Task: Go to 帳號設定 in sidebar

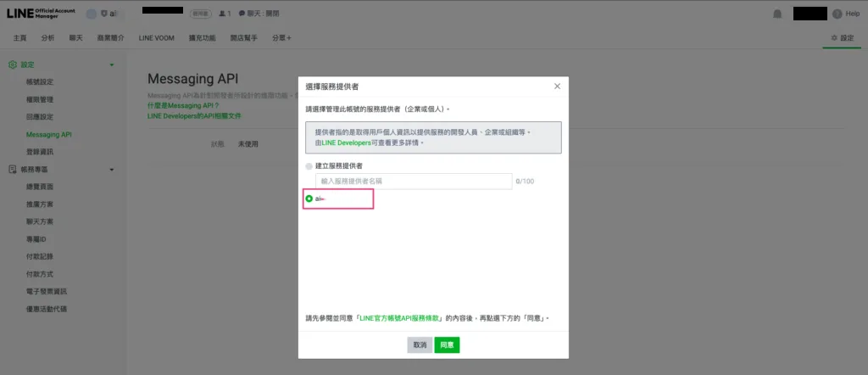Action: coord(40,82)
